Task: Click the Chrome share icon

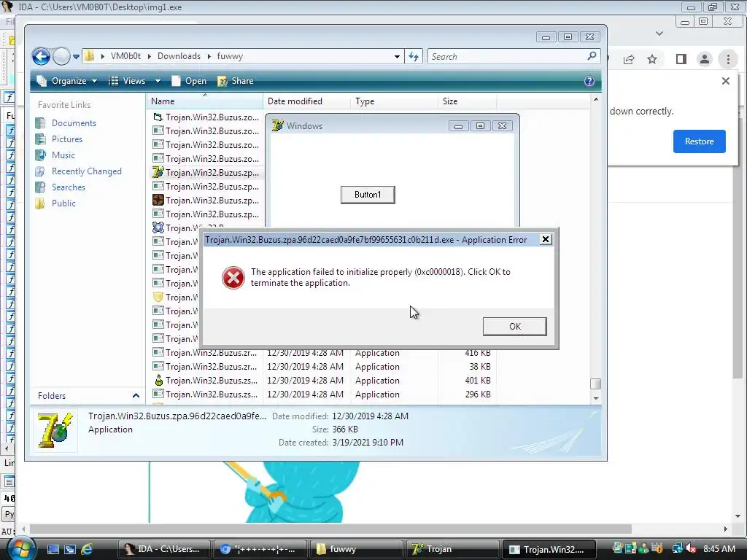Action: [629, 59]
